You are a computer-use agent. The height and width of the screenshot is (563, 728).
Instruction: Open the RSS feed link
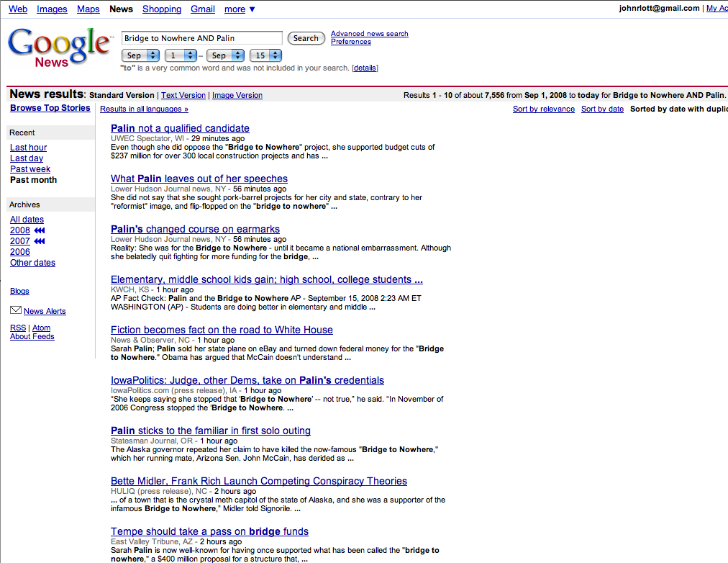18,328
